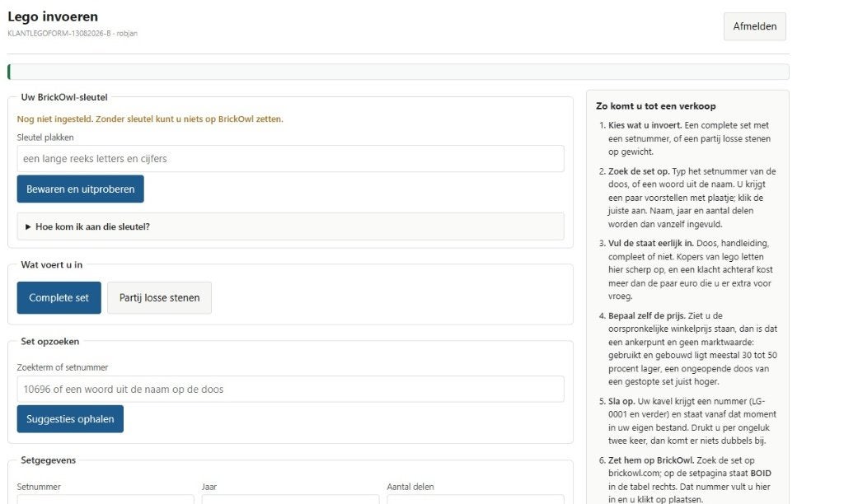Image resolution: width=844 pixels, height=504 pixels.
Task: Click the 'Zoek de set op.' step
Action: 639,171
